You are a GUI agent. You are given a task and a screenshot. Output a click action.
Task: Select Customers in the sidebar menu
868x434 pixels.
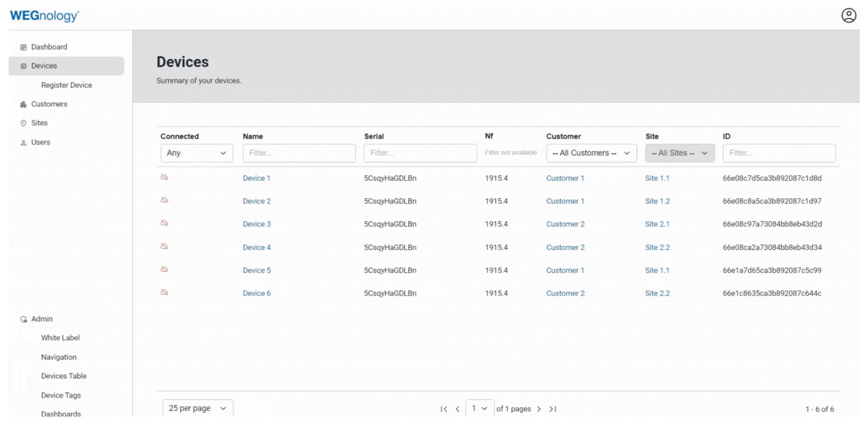(49, 104)
